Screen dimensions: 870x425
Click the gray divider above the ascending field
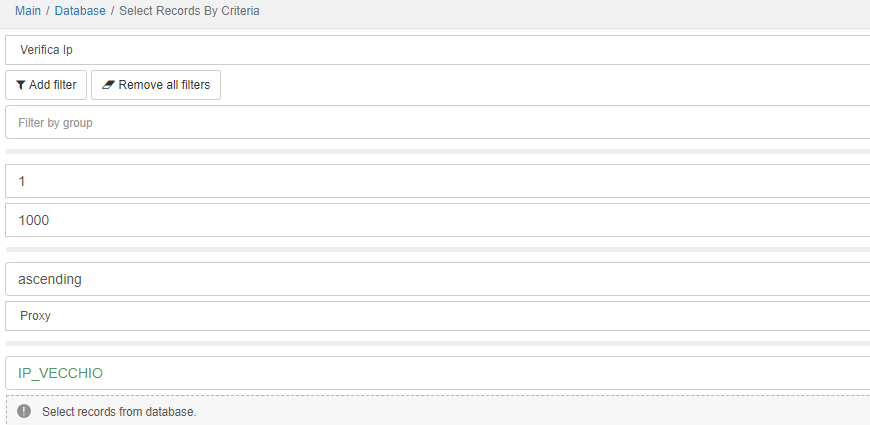click(438, 249)
